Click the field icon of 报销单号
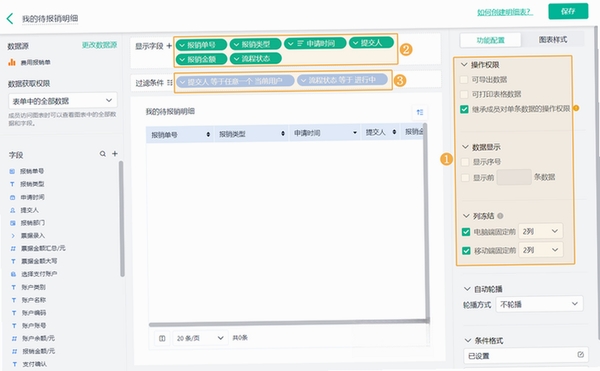 12,171
